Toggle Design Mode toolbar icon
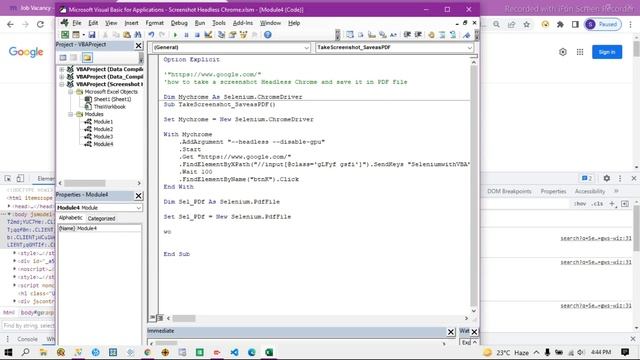The height and width of the screenshot is (360, 640). pyautogui.click(x=208, y=35)
